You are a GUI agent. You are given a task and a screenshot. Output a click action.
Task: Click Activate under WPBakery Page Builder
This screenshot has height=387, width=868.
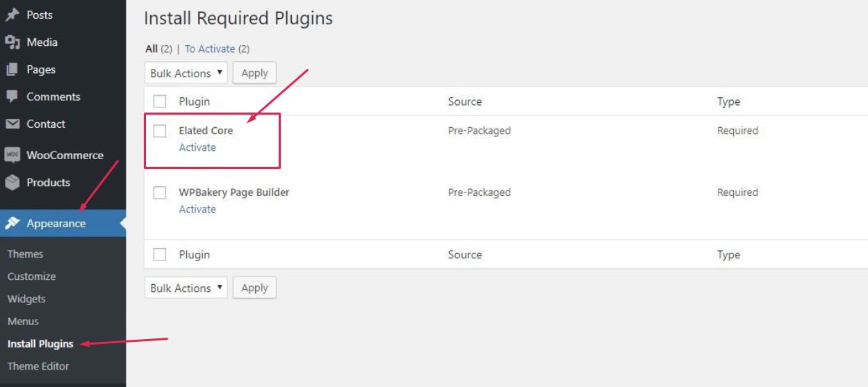click(x=197, y=209)
